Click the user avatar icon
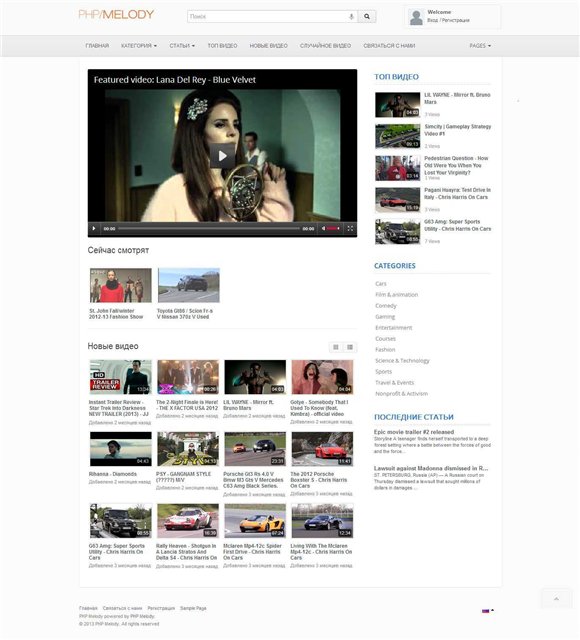Viewport: 580px width, 640px height. click(x=416, y=18)
